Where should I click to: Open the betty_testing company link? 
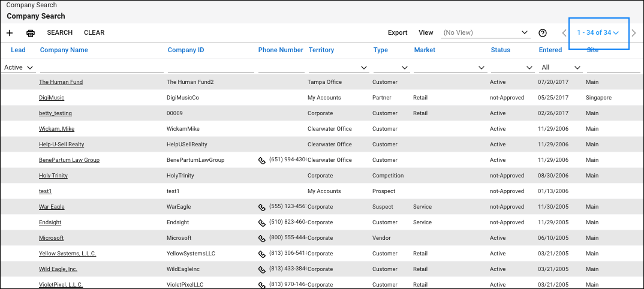(55, 113)
